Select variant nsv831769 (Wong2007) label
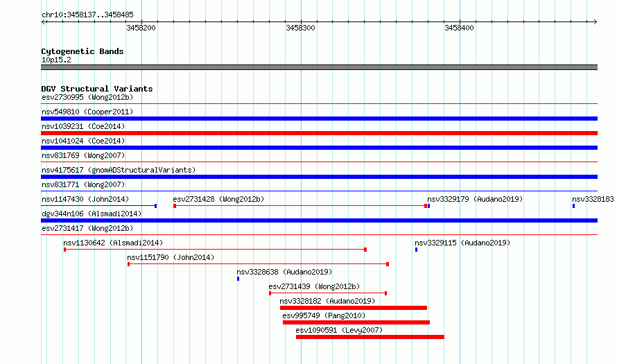Image resolution: width=617 pixels, height=364 pixels. tap(83, 155)
